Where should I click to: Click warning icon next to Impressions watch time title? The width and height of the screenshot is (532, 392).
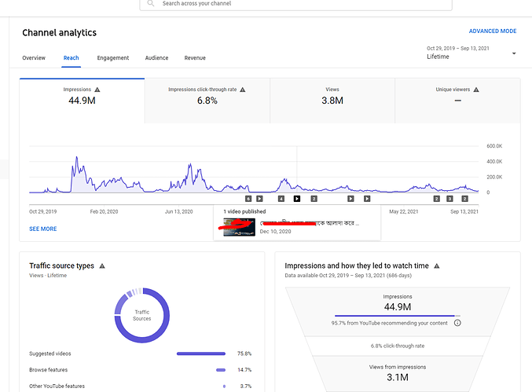pos(437,266)
